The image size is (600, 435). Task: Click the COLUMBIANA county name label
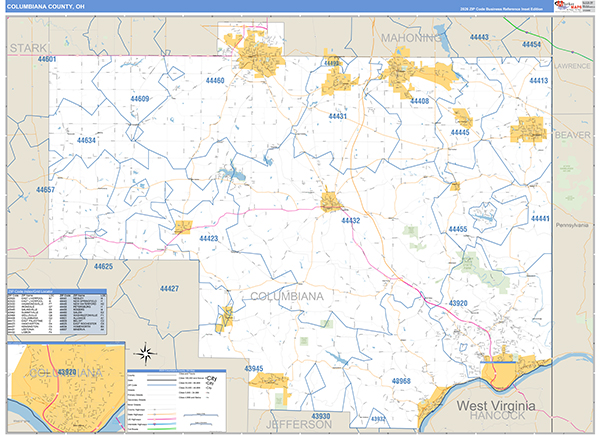point(285,296)
